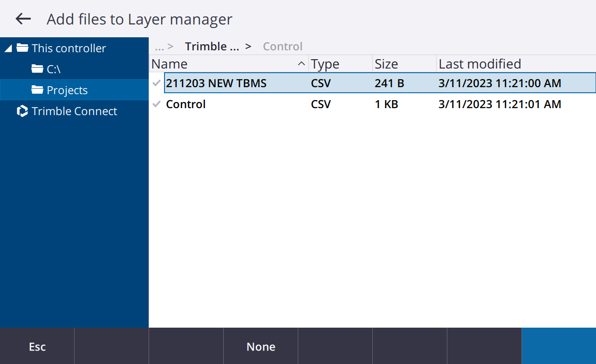Screen dimensions: 596x364
Task: Sort by the Last modified column header
Action: coord(480,64)
